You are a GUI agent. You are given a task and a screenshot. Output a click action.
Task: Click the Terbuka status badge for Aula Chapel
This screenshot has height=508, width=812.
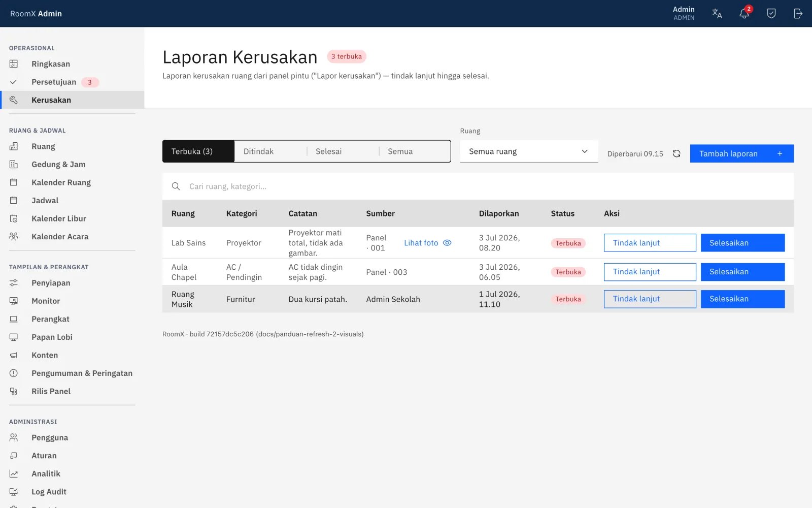pos(568,272)
